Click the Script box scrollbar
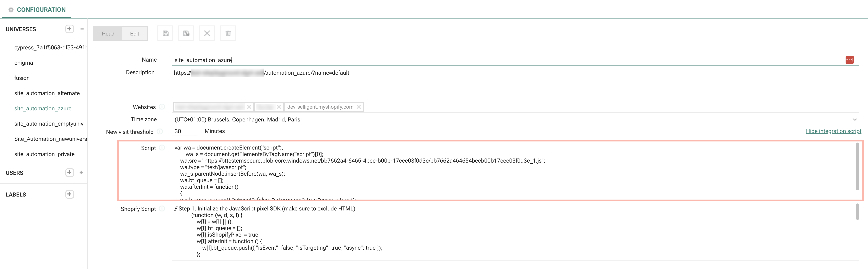The image size is (868, 269). click(857, 166)
